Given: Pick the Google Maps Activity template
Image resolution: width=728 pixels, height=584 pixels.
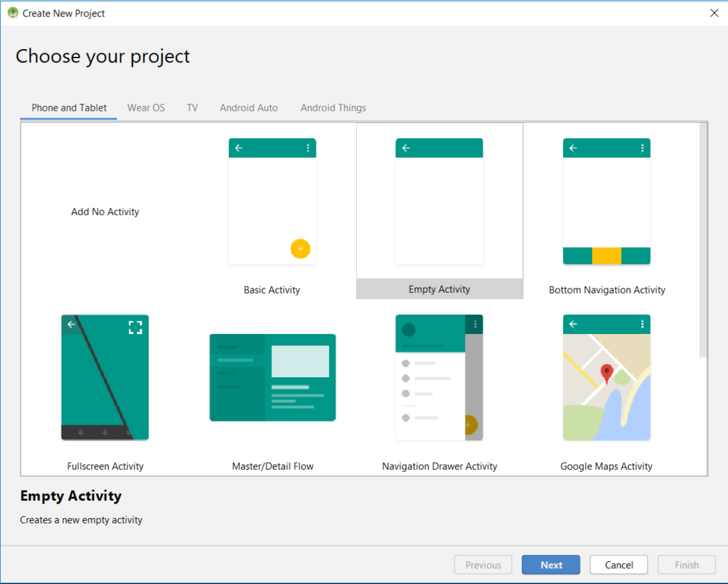Looking at the screenshot, I should click(x=606, y=377).
